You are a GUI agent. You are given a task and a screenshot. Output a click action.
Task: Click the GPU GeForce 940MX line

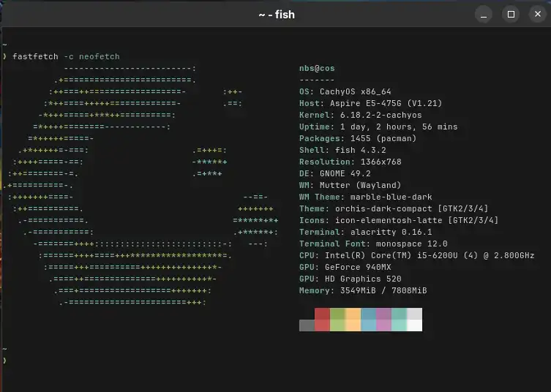[x=351, y=267]
